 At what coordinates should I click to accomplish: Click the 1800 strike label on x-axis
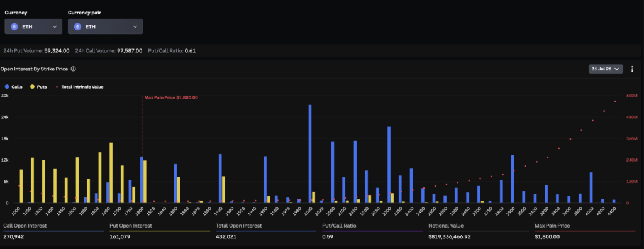tap(140, 211)
